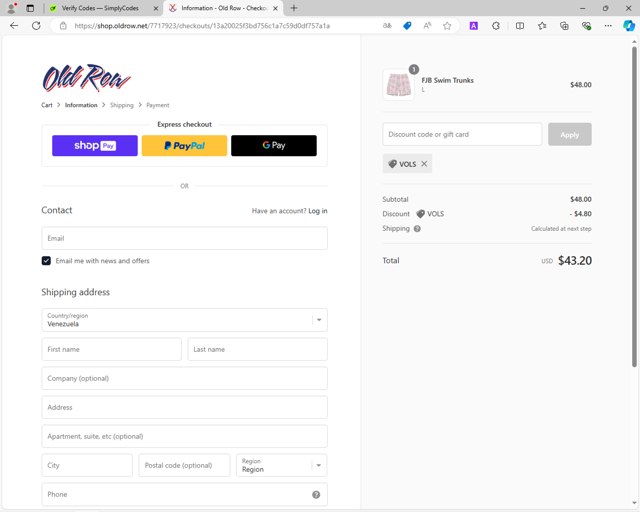Open Browser essentials heart icon
This screenshot has height=512, width=640.
click(x=587, y=26)
